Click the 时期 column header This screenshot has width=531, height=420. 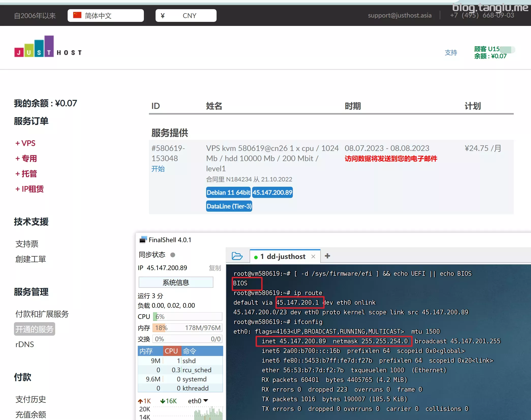point(353,106)
